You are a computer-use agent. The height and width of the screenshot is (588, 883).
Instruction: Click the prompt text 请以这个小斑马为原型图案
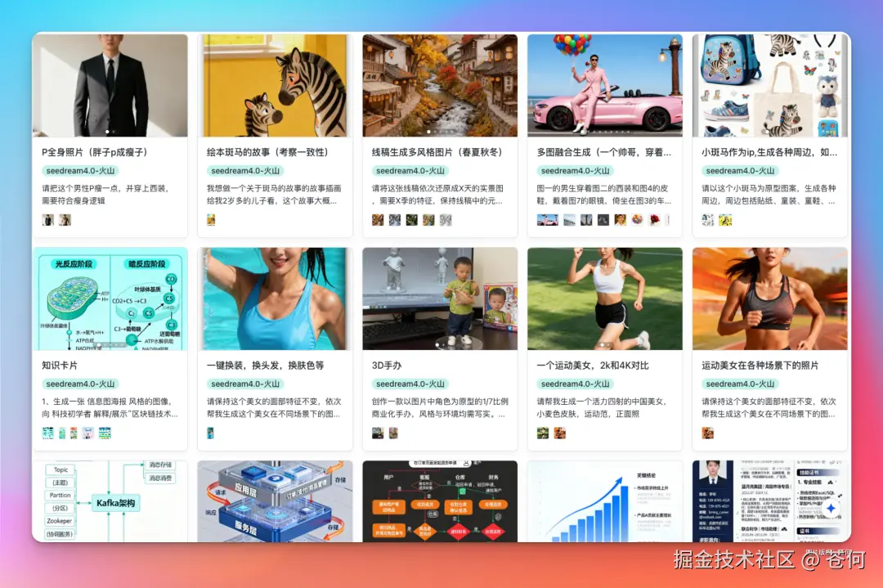click(x=769, y=195)
